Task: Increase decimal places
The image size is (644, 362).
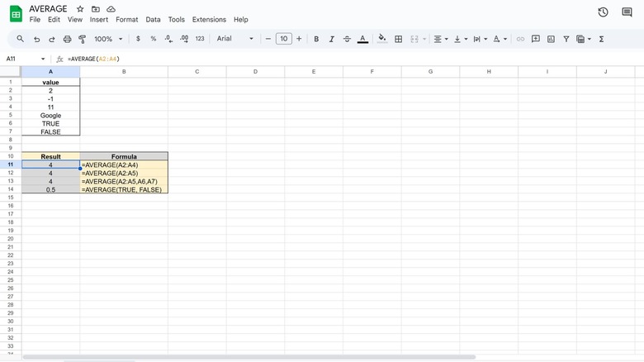Action: (184, 39)
